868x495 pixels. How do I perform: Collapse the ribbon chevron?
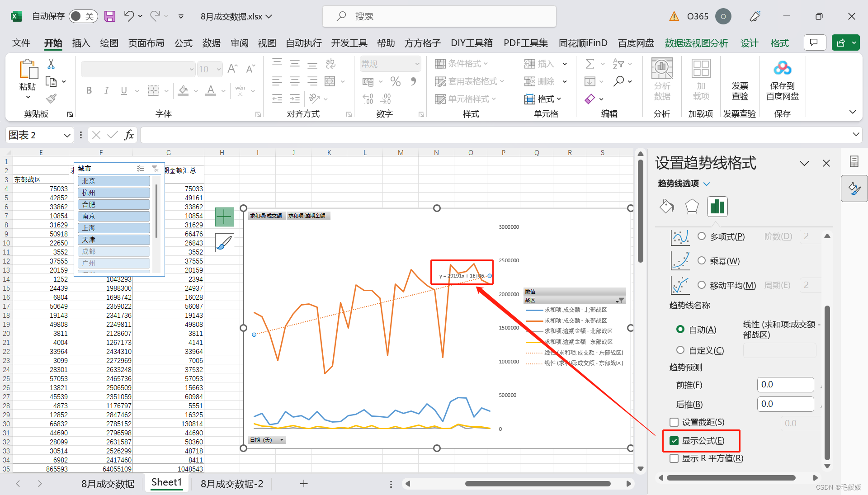(x=853, y=112)
